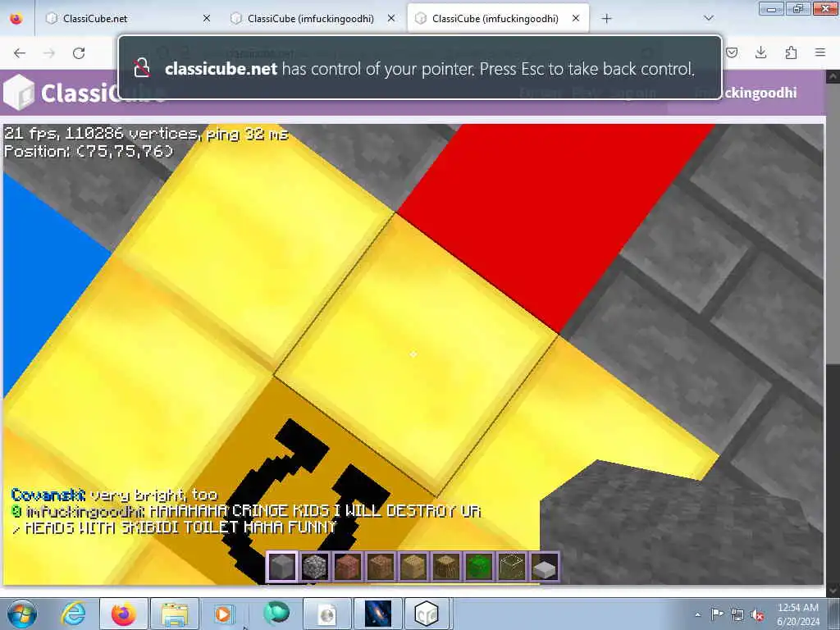Open the network tray icon
The width and height of the screenshot is (840, 630).
point(737,614)
